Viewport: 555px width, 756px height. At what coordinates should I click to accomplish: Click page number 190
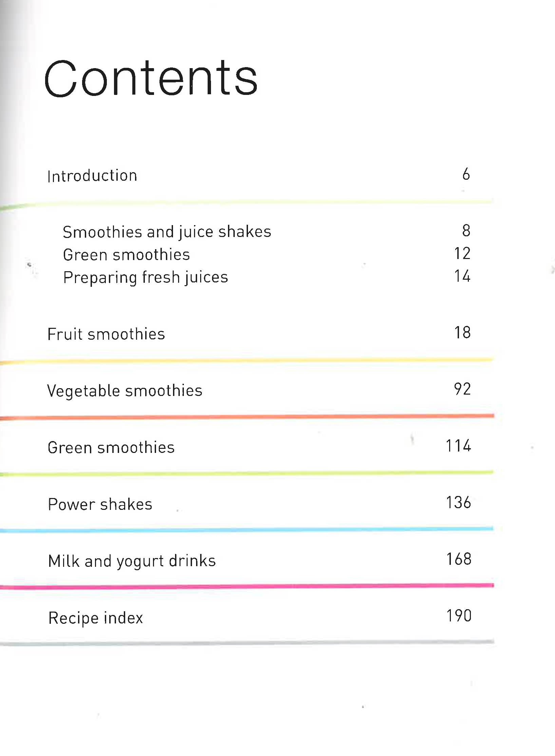pos(459,616)
